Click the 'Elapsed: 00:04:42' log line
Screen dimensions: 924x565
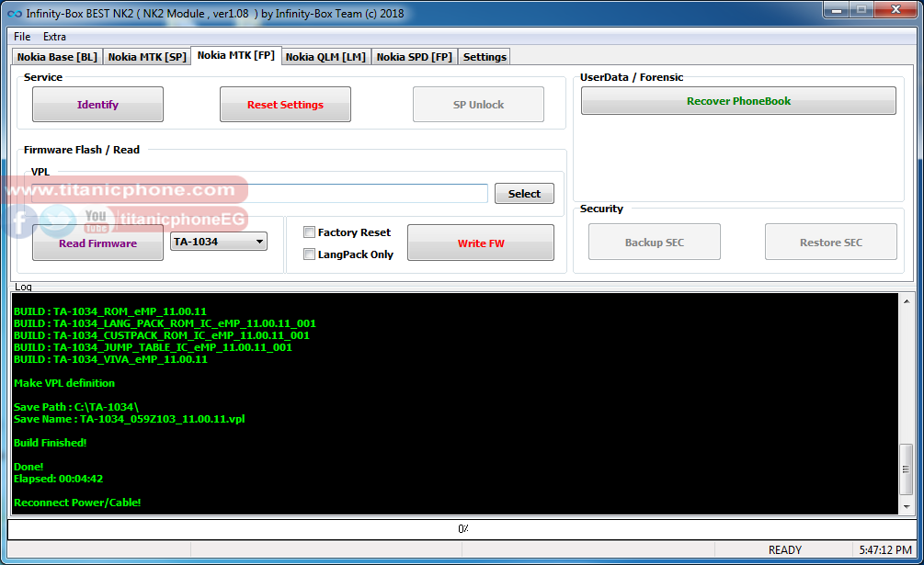[58, 479]
